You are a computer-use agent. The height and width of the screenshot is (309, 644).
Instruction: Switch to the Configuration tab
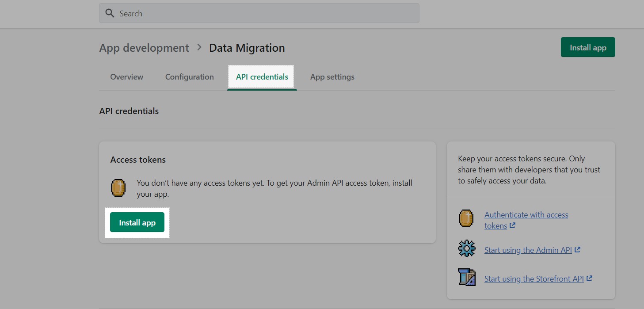[189, 76]
